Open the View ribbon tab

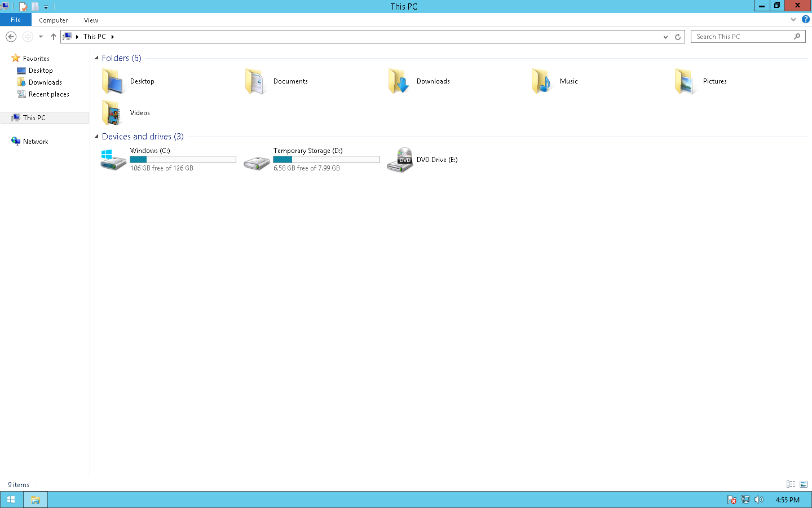click(91, 20)
